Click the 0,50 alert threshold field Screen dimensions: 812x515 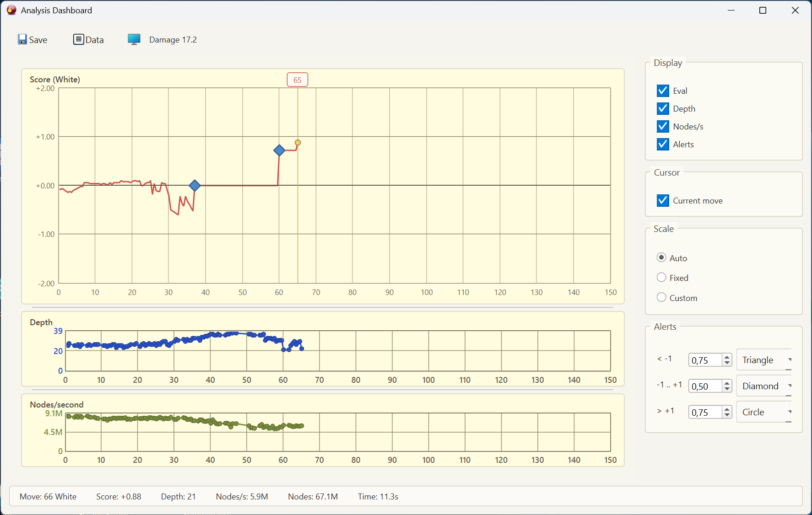click(705, 386)
